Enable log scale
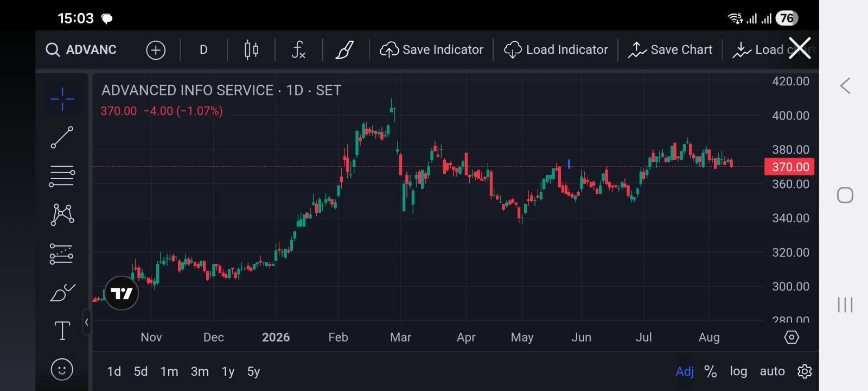Viewport: 868px width, 391px height. coord(738,371)
